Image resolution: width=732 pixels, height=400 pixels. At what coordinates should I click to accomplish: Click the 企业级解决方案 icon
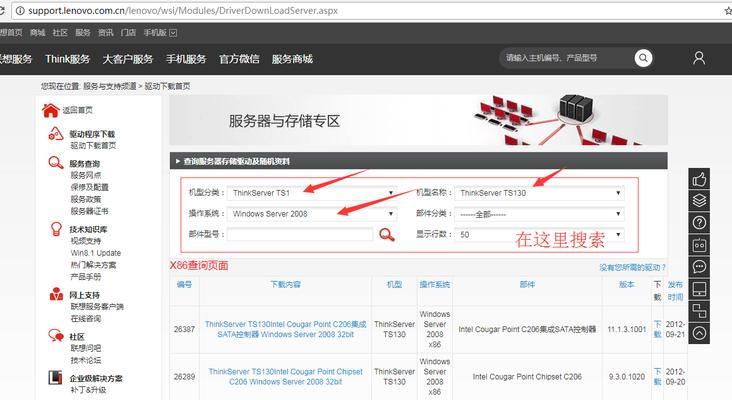(x=56, y=377)
